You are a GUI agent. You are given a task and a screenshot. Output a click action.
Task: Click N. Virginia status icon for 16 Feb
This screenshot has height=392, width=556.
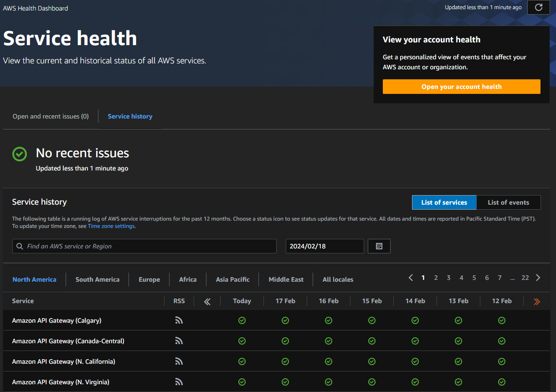tap(329, 382)
